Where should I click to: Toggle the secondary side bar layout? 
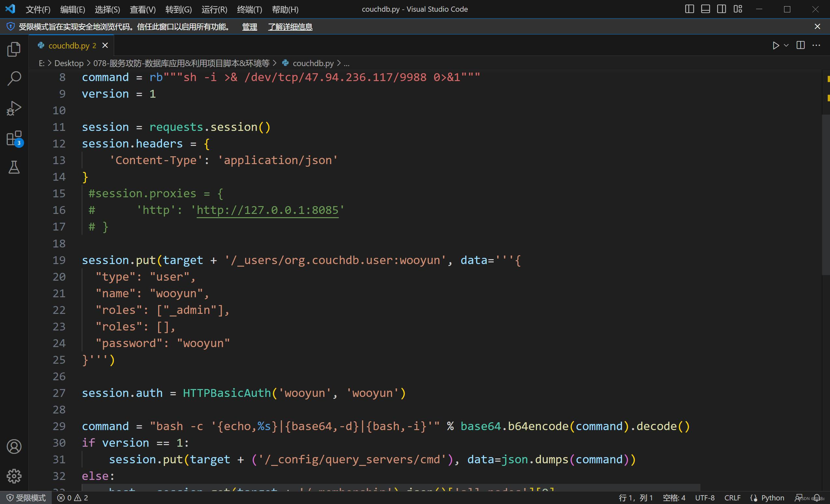click(x=722, y=9)
